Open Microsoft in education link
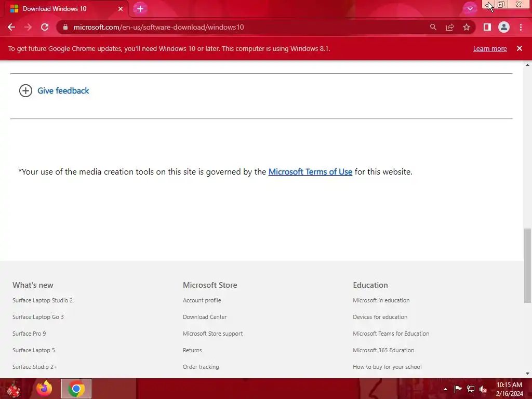The width and height of the screenshot is (532, 399). 381,300
